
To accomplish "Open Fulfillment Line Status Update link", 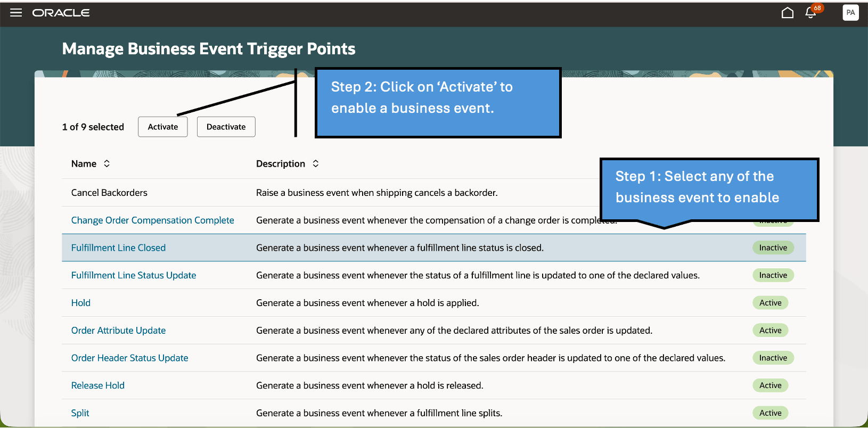I will (x=134, y=275).
